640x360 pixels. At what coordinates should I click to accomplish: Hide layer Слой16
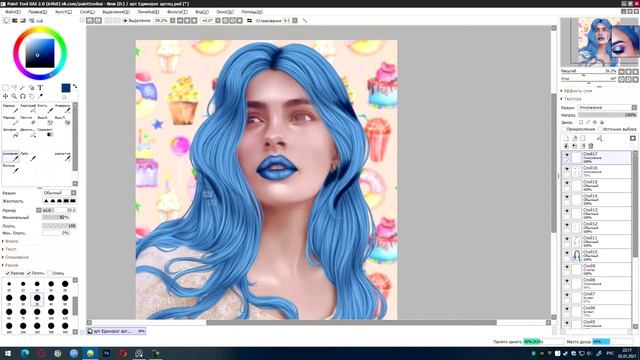point(567,169)
